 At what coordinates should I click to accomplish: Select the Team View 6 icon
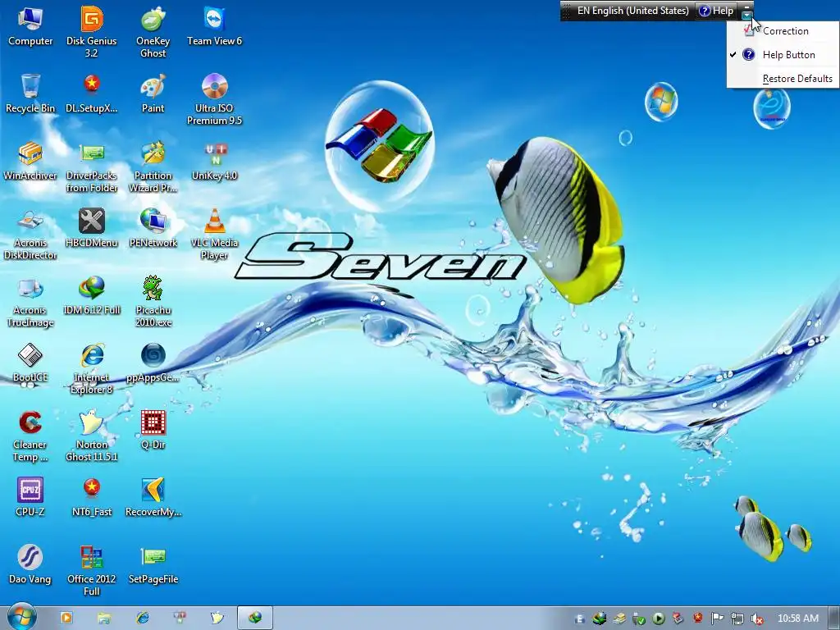(214, 25)
